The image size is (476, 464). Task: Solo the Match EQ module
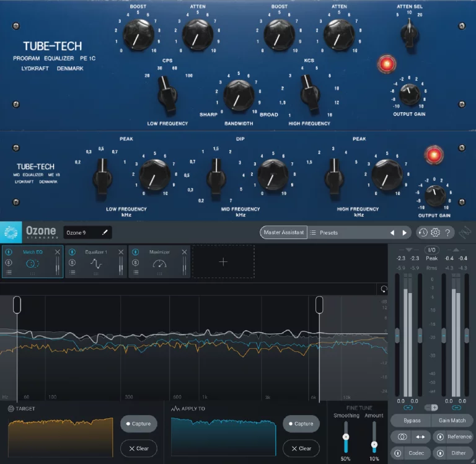(9, 263)
